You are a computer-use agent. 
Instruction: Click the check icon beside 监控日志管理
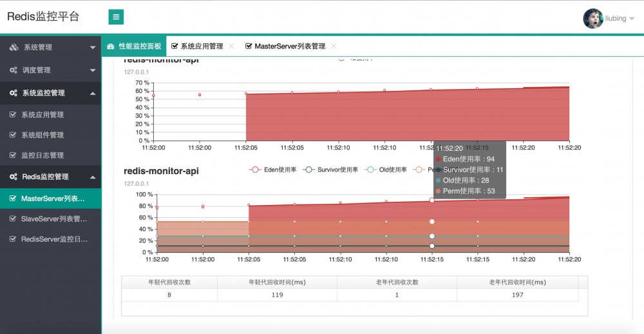click(x=13, y=155)
